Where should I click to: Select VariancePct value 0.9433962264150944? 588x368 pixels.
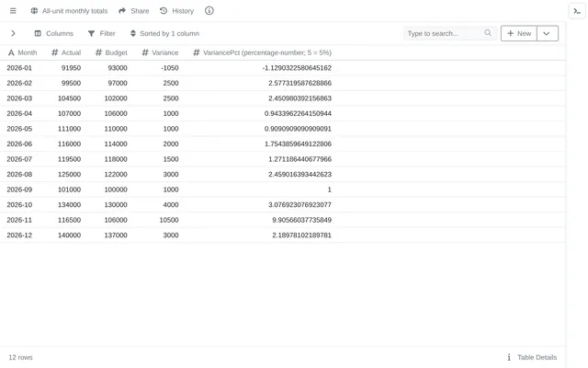pyautogui.click(x=298, y=113)
